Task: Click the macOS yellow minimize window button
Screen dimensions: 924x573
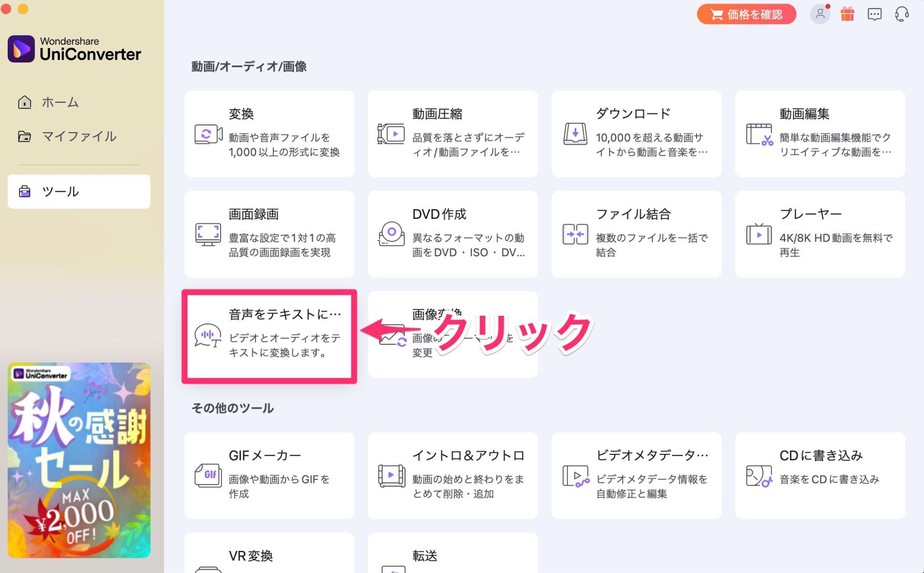Action: point(23,9)
